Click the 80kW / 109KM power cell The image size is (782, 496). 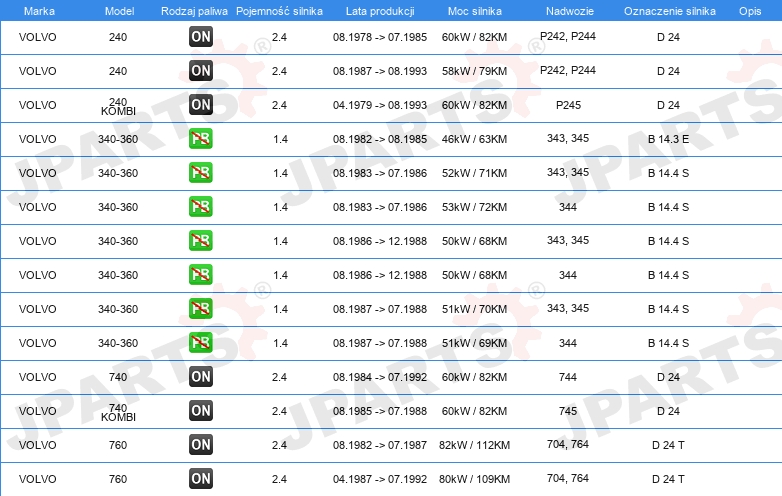(474, 479)
